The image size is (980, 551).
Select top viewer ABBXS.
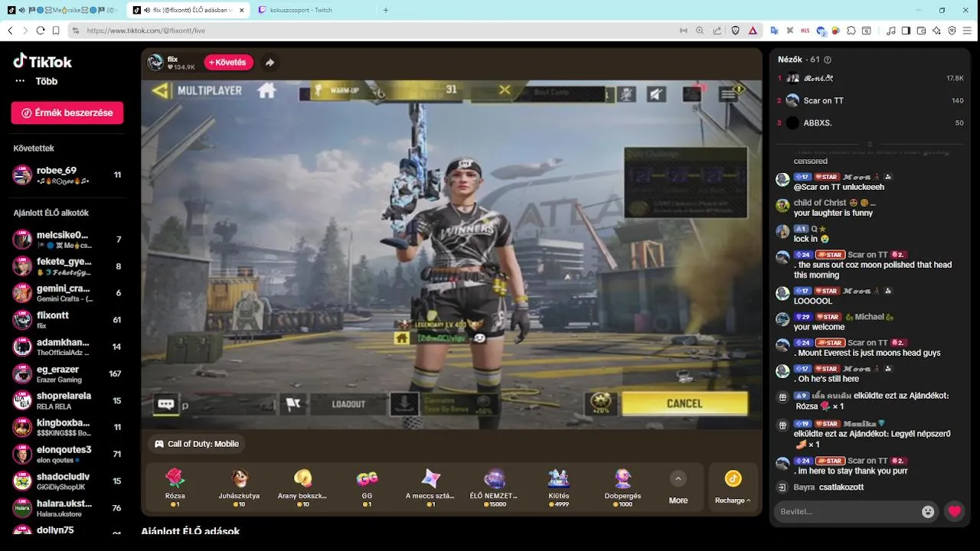tap(871, 122)
